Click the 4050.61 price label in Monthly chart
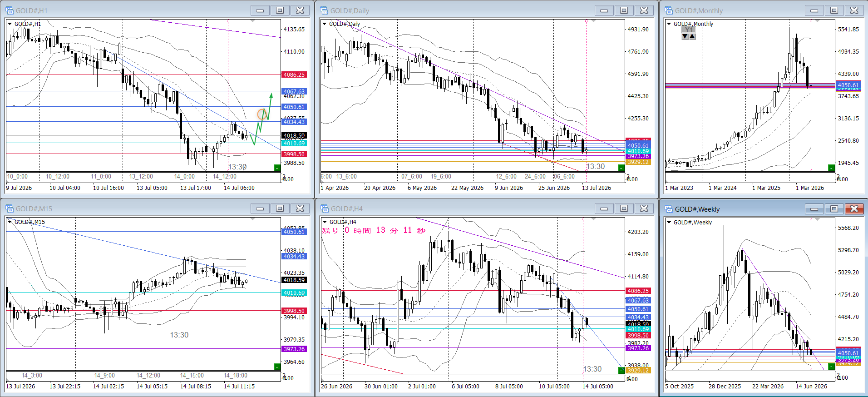Viewport: 868px width, 397px height. click(x=848, y=85)
